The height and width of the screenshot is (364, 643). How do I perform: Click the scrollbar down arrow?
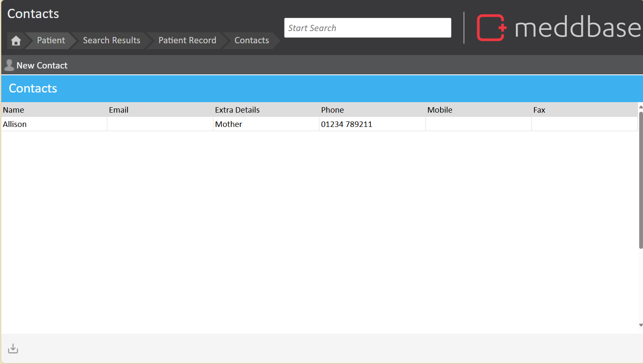click(x=640, y=325)
